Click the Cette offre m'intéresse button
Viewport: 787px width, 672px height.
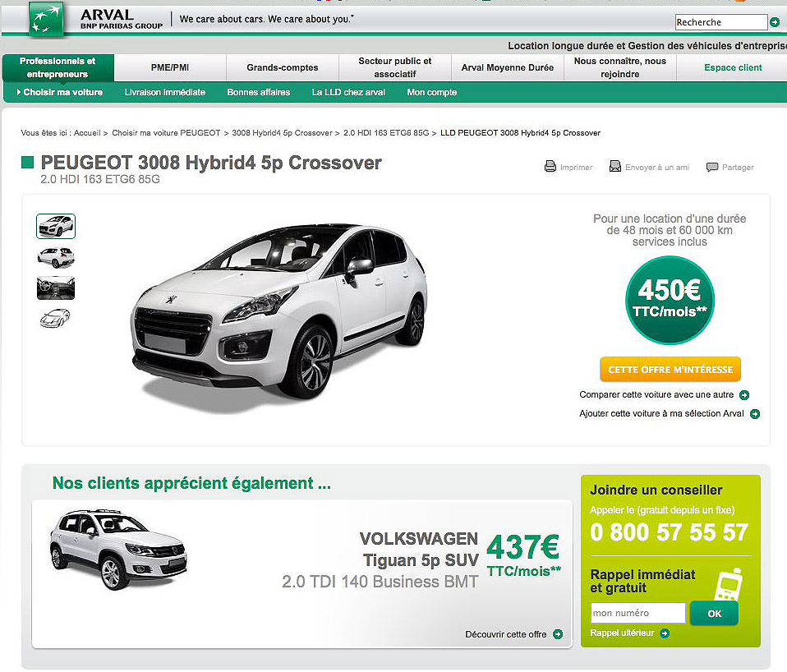pyautogui.click(x=670, y=370)
